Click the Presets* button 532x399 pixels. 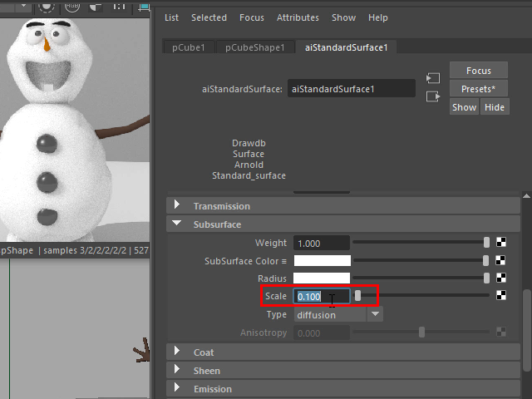[x=478, y=89]
